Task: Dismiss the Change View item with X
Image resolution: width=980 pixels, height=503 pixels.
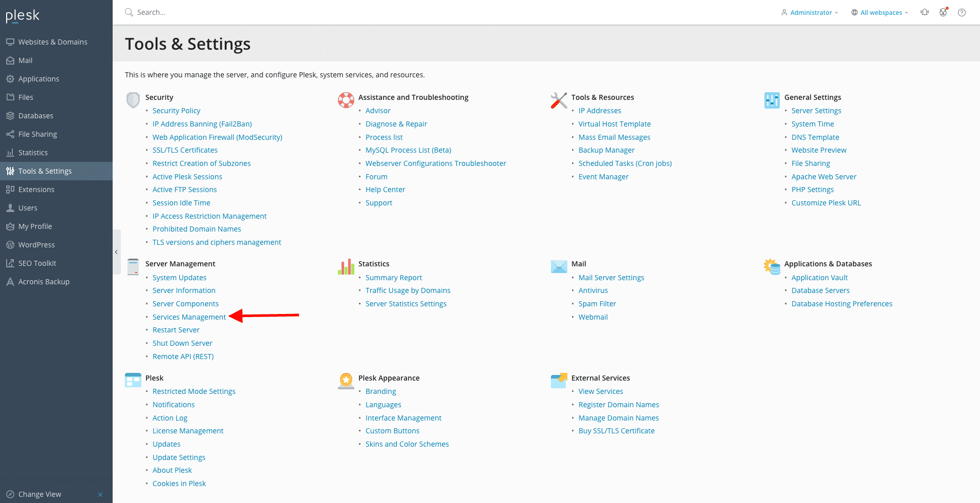Action: [100, 494]
